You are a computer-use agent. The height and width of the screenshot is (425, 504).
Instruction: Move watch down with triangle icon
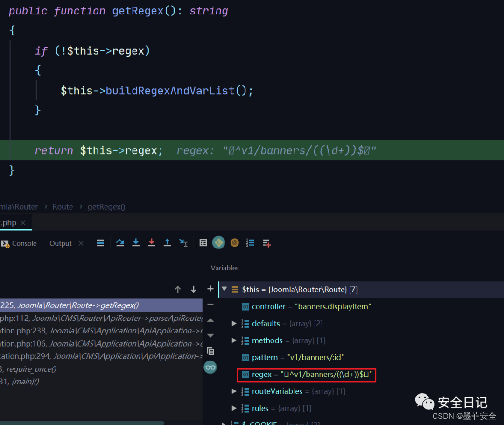210,335
